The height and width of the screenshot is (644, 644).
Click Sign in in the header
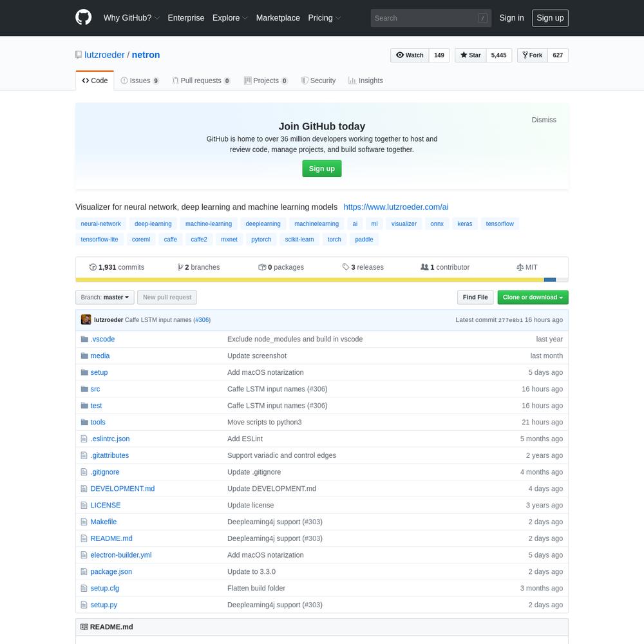(x=511, y=17)
